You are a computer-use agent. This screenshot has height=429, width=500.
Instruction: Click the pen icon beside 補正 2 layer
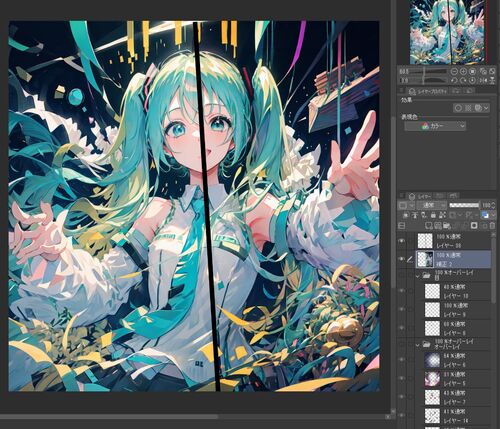pos(411,259)
